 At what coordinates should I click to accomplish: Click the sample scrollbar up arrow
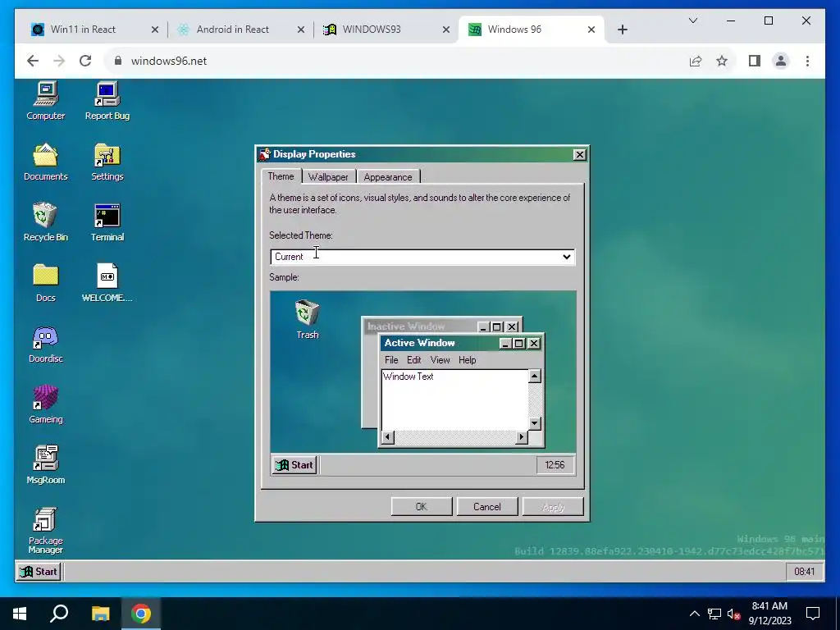coord(535,376)
